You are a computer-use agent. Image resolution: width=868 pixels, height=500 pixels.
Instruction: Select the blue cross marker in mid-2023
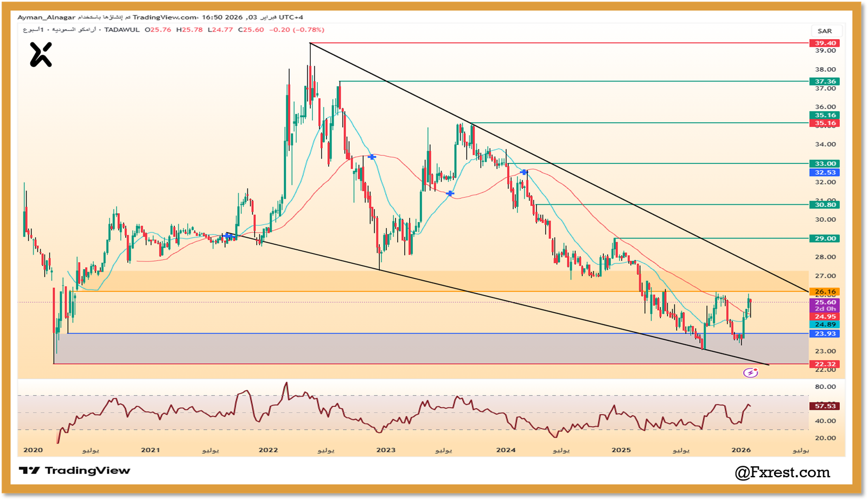coord(450,193)
